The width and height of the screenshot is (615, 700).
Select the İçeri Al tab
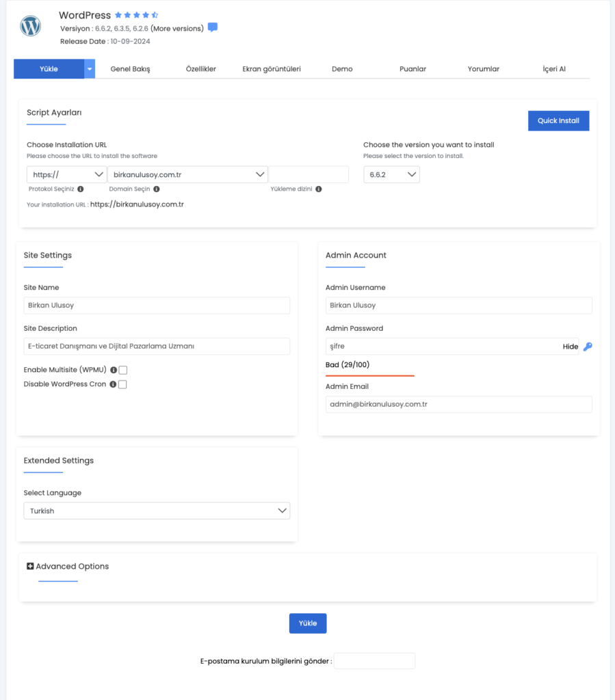click(x=554, y=69)
